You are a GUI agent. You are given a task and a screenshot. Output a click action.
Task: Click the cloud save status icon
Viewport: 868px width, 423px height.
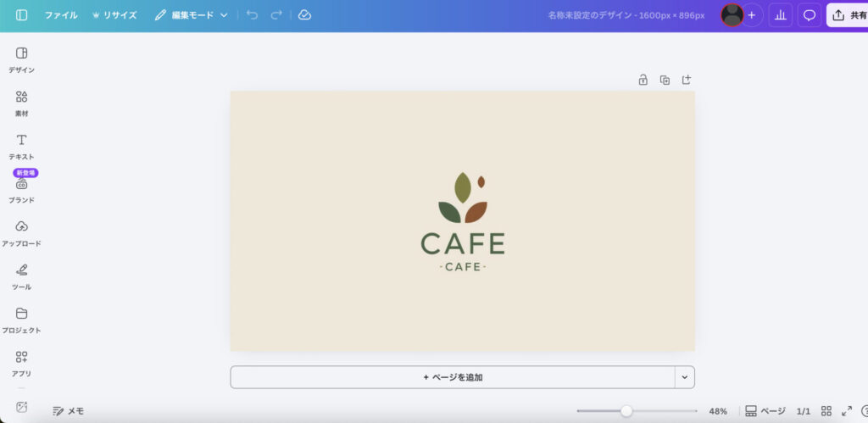click(304, 15)
